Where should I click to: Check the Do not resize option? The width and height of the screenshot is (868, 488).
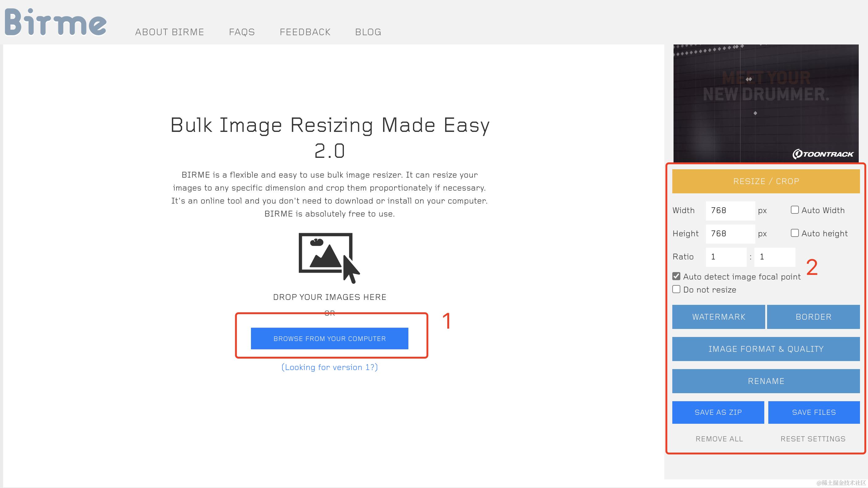[676, 289]
